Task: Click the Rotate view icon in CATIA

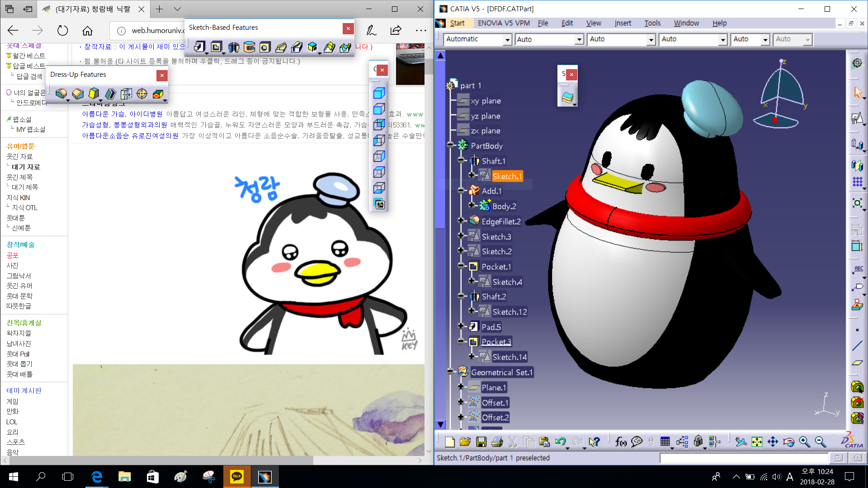Action: point(788,442)
